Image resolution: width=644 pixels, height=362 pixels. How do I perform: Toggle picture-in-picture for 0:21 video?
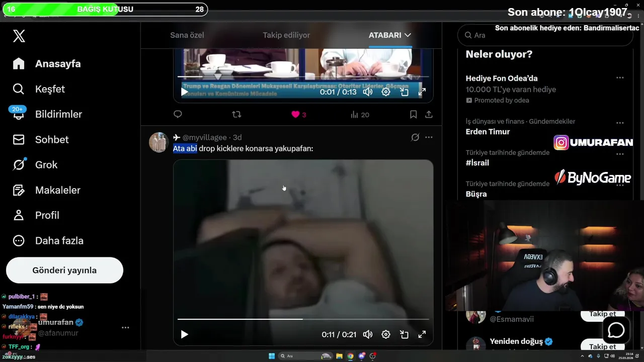(x=404, y=334)
